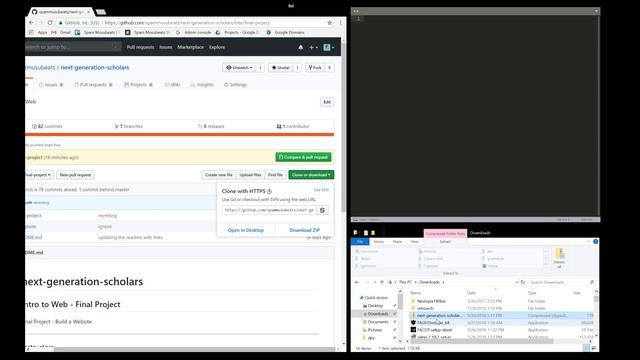The width and height of the screenshot is (640, 360).
Task: Open Explore in GitHub header
Action: pos(217,47)
